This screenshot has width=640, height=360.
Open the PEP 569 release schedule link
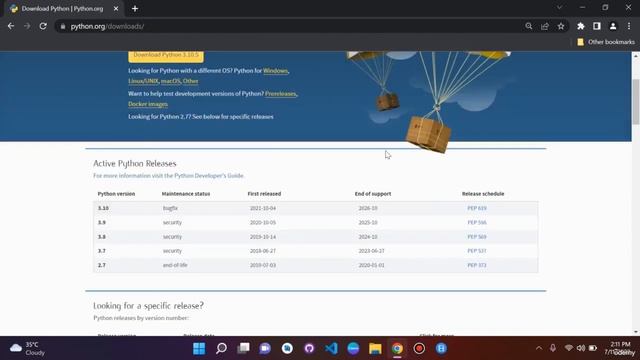(x=477, y=237)
